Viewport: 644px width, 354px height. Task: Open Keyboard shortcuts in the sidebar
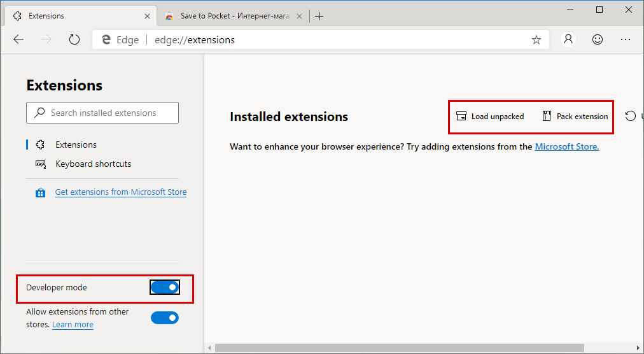(x=93, y=164)
